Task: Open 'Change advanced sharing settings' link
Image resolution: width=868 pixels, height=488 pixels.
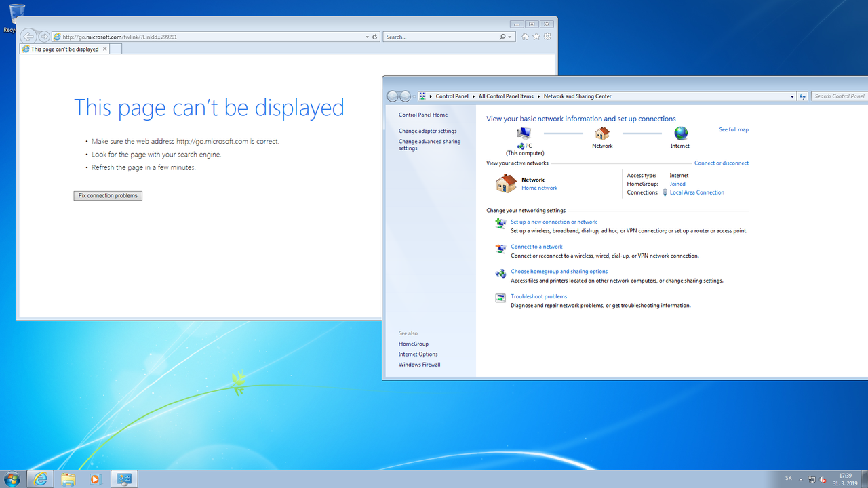Action: click(x=429, y=145)
